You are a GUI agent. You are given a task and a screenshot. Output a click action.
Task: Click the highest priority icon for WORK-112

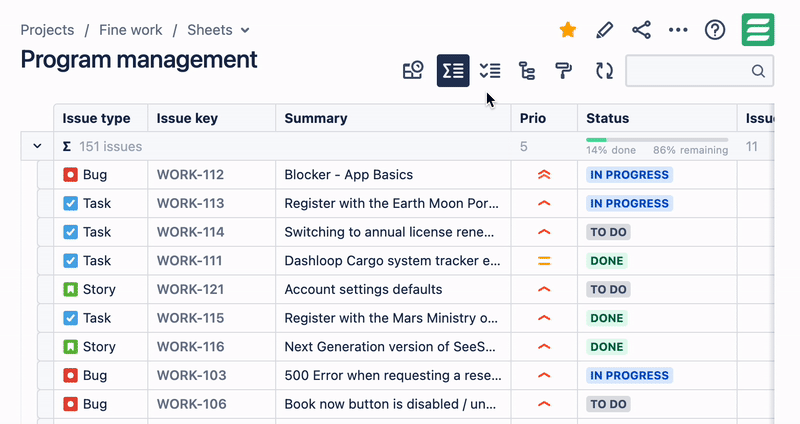coord(544,175)
